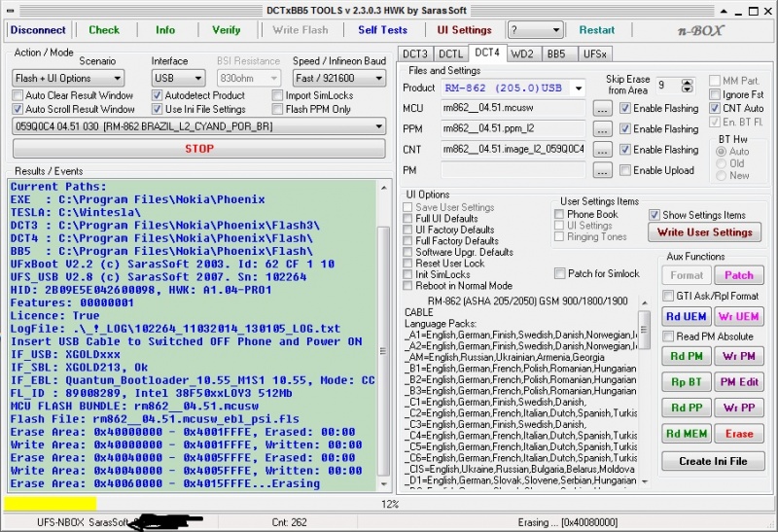Expand the product code 059Q0C4 dropdown
The width and height of the screenshot is (778, 532).
(x=199, y=126)
